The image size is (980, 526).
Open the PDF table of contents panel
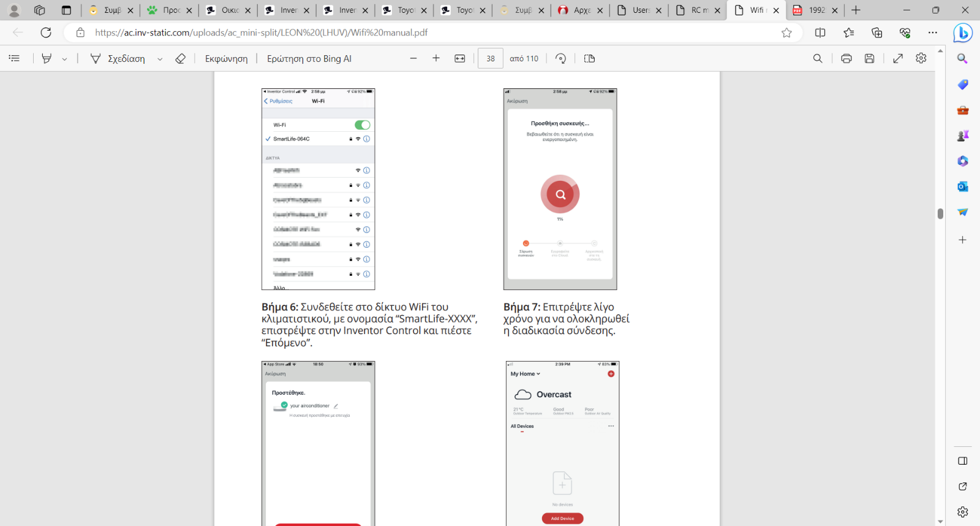[x=14, y=58]
